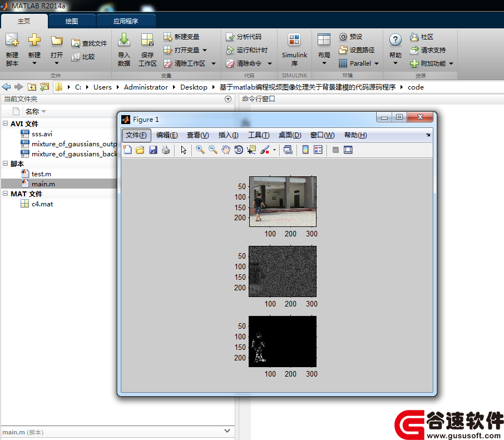
Task: Select Brush data tool
Action: 265,150
